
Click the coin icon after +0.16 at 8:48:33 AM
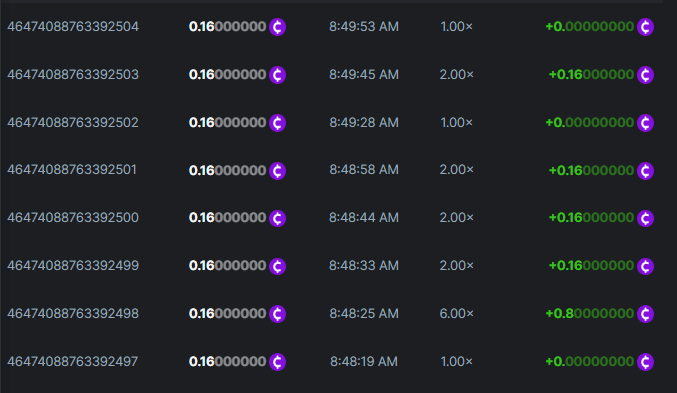645,266
